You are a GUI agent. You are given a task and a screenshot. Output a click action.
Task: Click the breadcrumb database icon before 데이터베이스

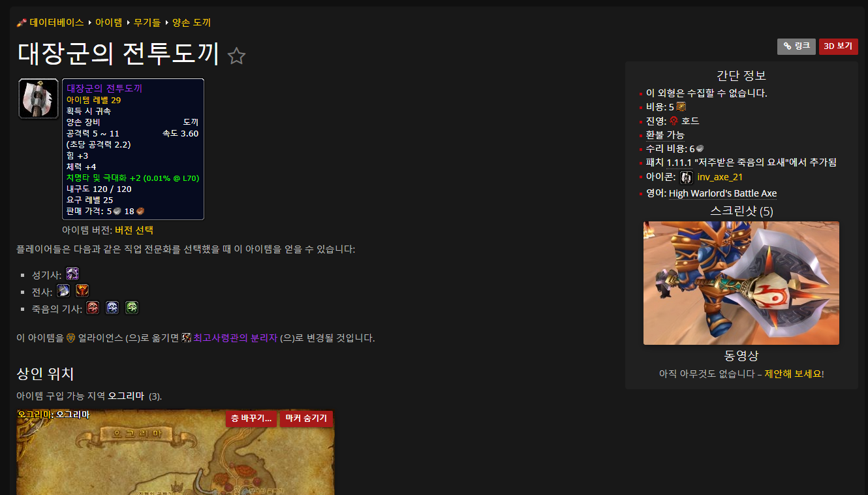pos(22,23)
